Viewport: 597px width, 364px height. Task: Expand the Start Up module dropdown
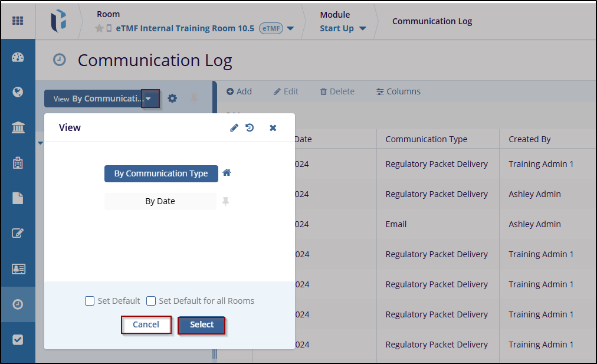362,28
